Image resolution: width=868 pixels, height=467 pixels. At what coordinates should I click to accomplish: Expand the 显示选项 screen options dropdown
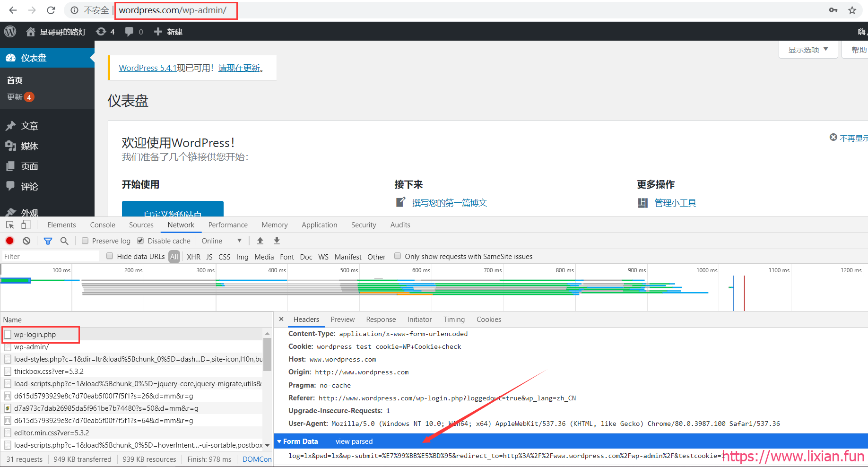808,50
